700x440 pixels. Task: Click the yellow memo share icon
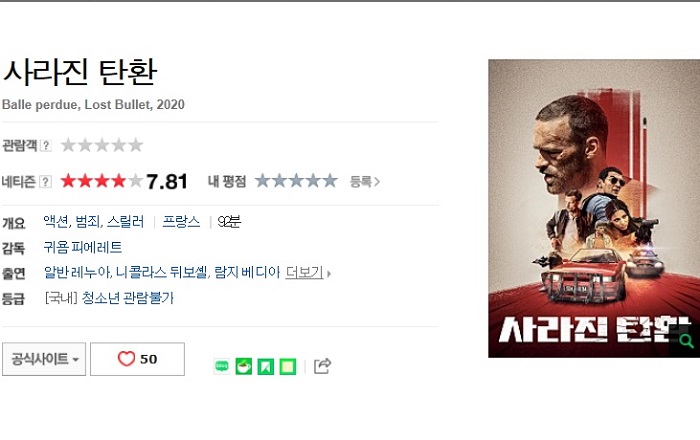(288, 366)
